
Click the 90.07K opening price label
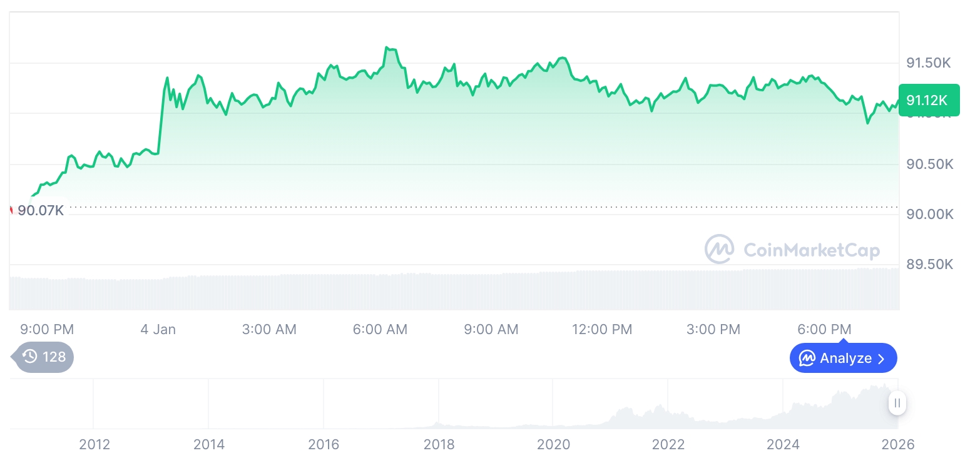pyautogui.click(x=41, y=210)
